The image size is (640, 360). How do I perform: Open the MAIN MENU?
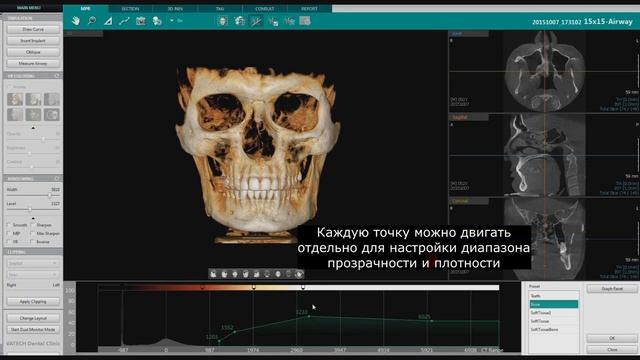point(29,8)
